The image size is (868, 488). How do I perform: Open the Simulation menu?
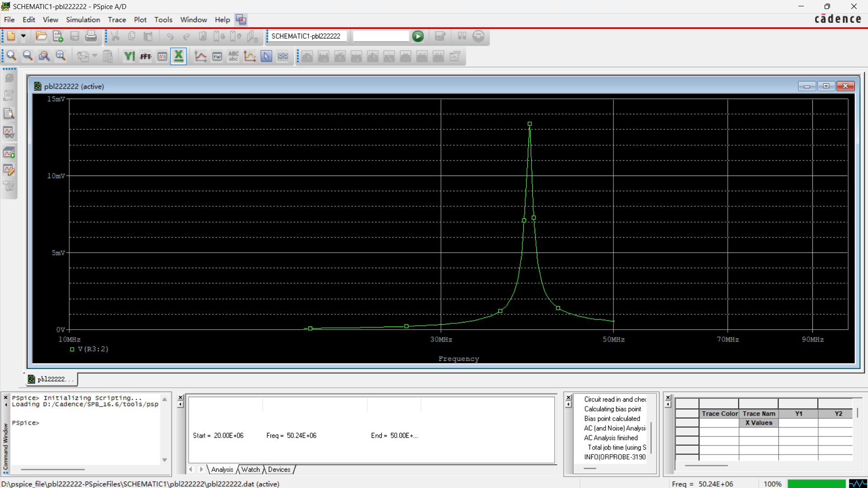83,19
